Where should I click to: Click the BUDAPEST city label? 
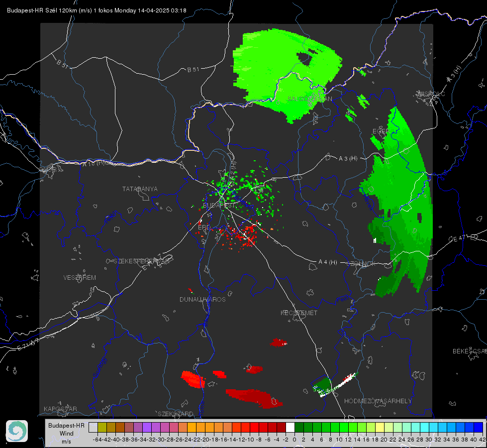pyautogui.click(x=219, y=206)
